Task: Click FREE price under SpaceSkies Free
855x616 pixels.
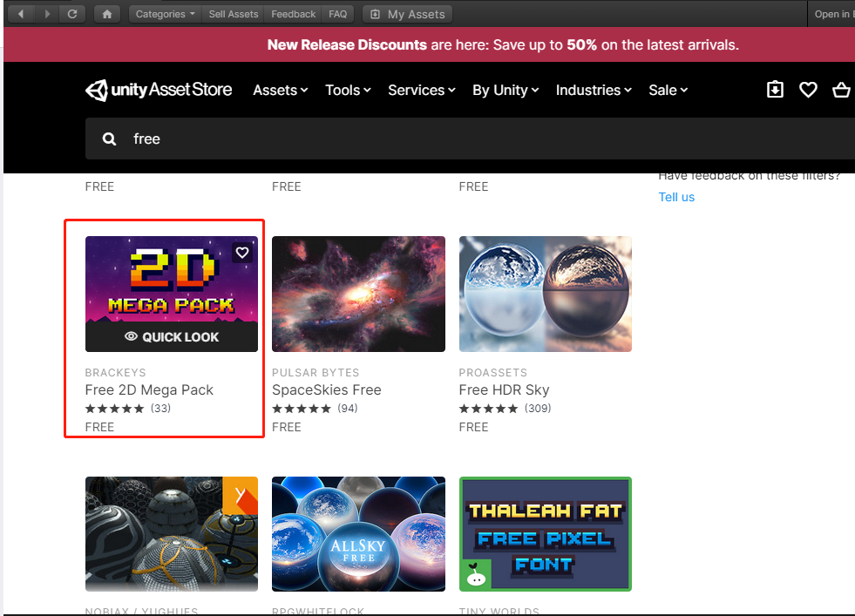Action: click(x=287, y=427)
